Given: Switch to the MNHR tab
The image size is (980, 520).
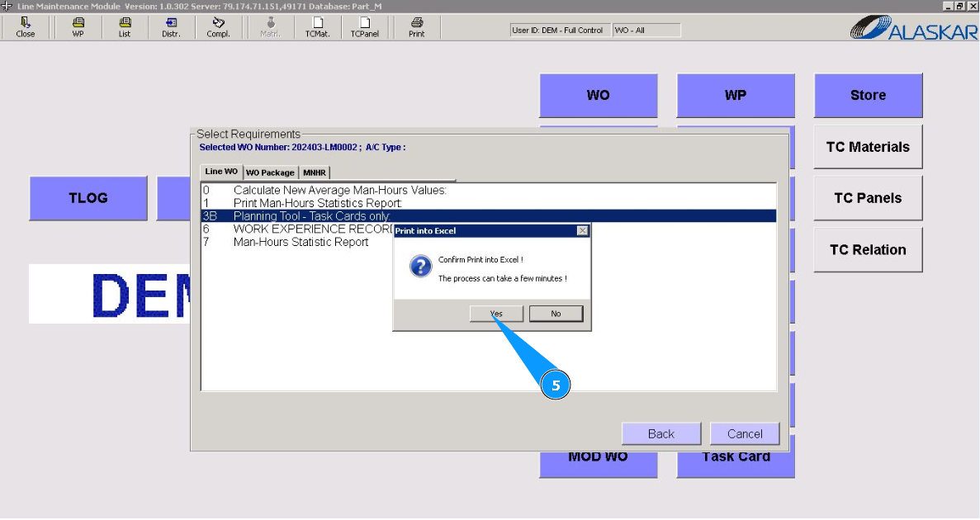Looking at the screenshot, I should pyautogui.click(x=315, y=173).
